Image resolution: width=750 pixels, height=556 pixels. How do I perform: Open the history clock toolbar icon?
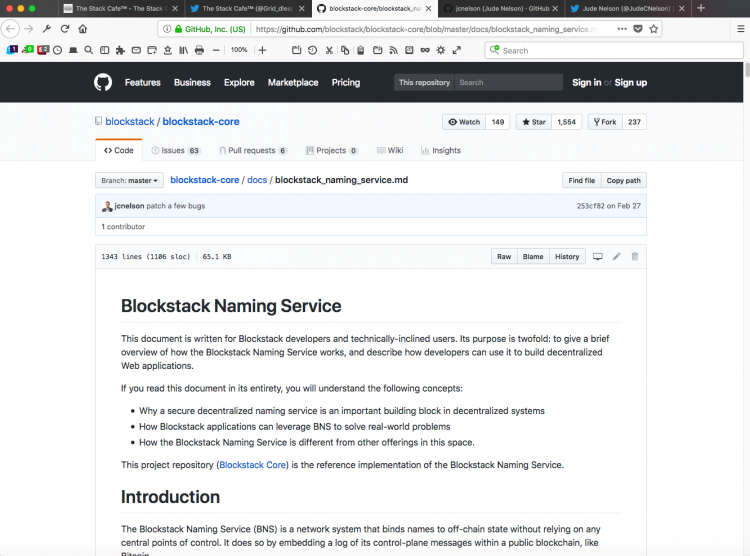pyautogui.click(x=57, y=50)
